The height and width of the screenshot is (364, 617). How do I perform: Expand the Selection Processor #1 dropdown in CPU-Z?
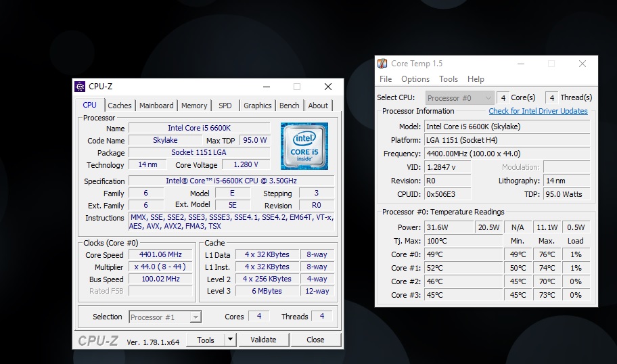pyautogui.click(x=165, y=317)
